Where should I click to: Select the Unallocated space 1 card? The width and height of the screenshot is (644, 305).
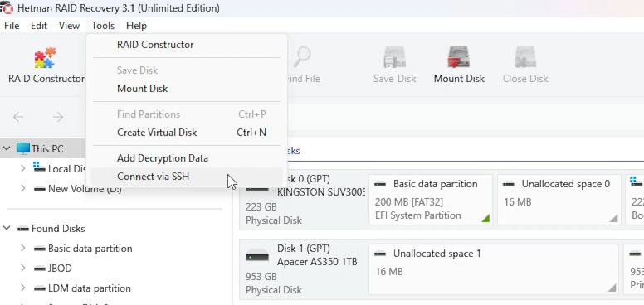point(493,269)
